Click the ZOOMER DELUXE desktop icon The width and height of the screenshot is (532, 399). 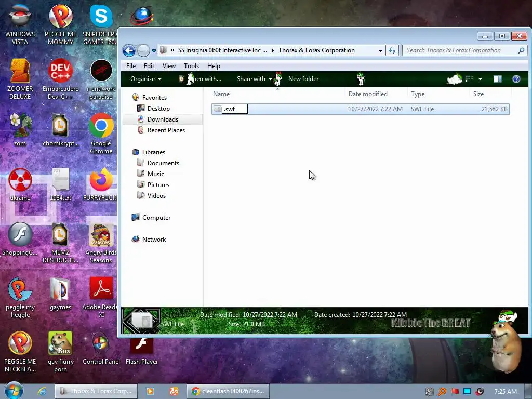pos(20,79)
